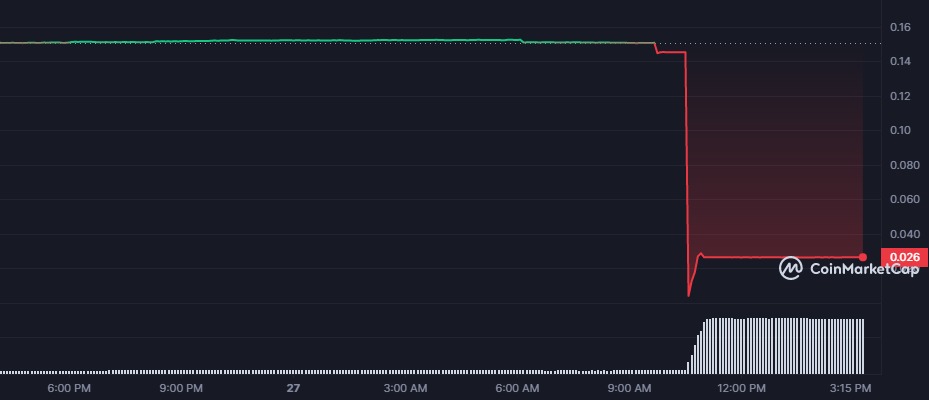Select the 12:00 PM time axis label
This screenshot has width=929, height=400.
click(x=741, y=387)
